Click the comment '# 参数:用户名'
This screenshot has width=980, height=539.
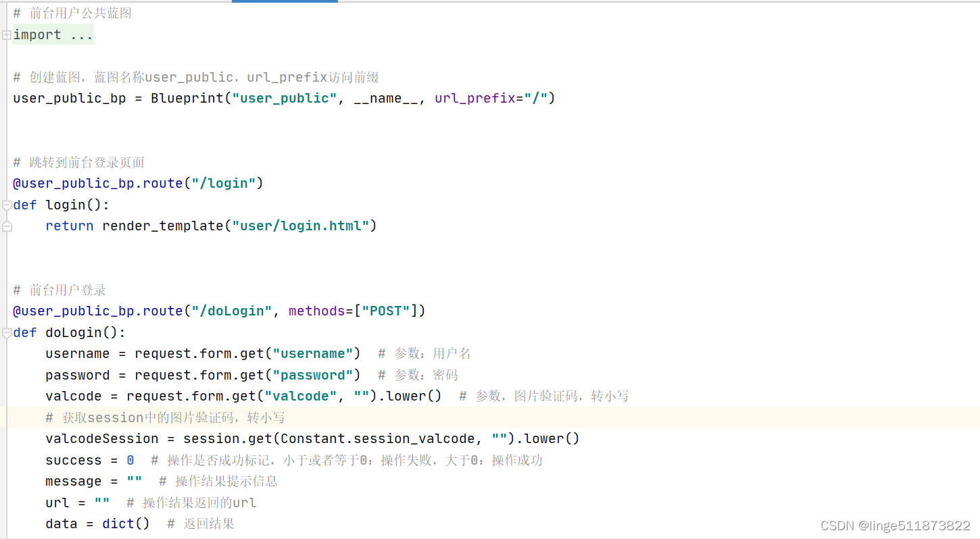tap(424, 353)
